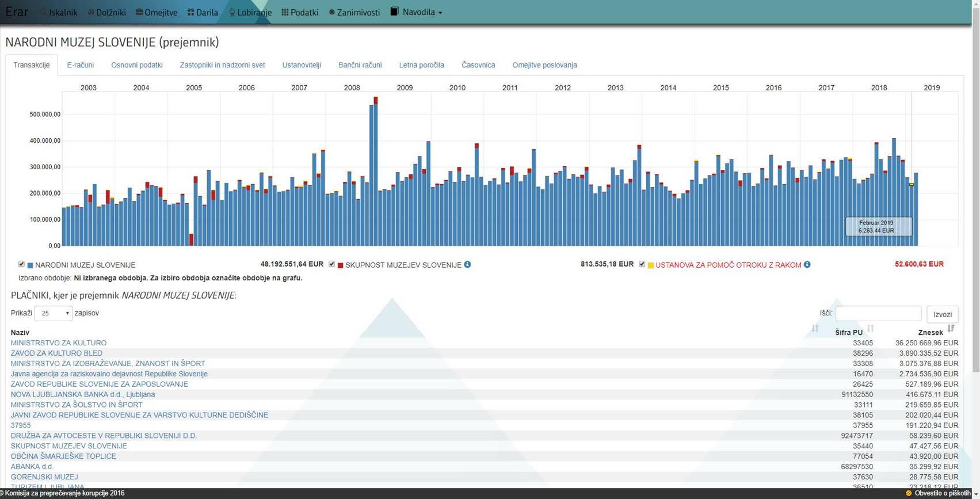980x499 pixels.
Task: Open the Darila menu item
Action: tap(203, 12)
